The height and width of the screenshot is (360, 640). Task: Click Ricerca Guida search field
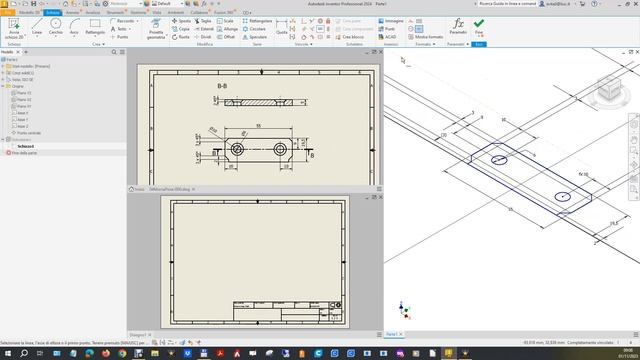507,4
